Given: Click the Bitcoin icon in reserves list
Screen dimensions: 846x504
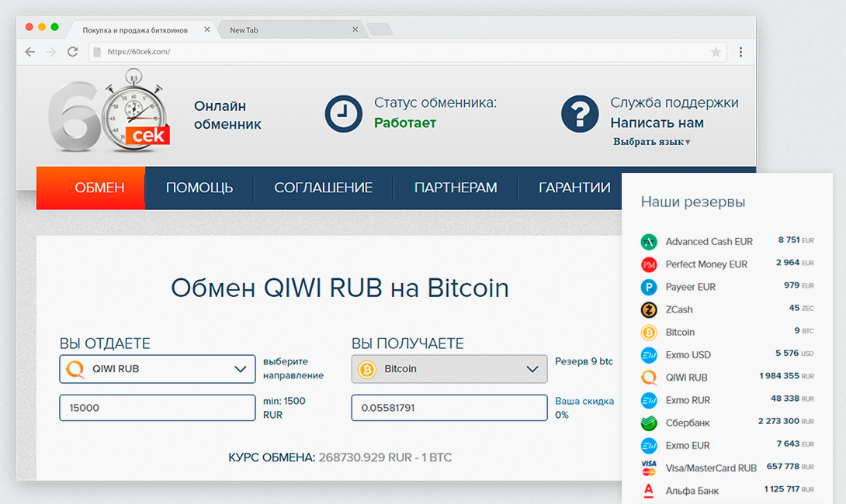Looking at the screenshot, I should [649, 332].
